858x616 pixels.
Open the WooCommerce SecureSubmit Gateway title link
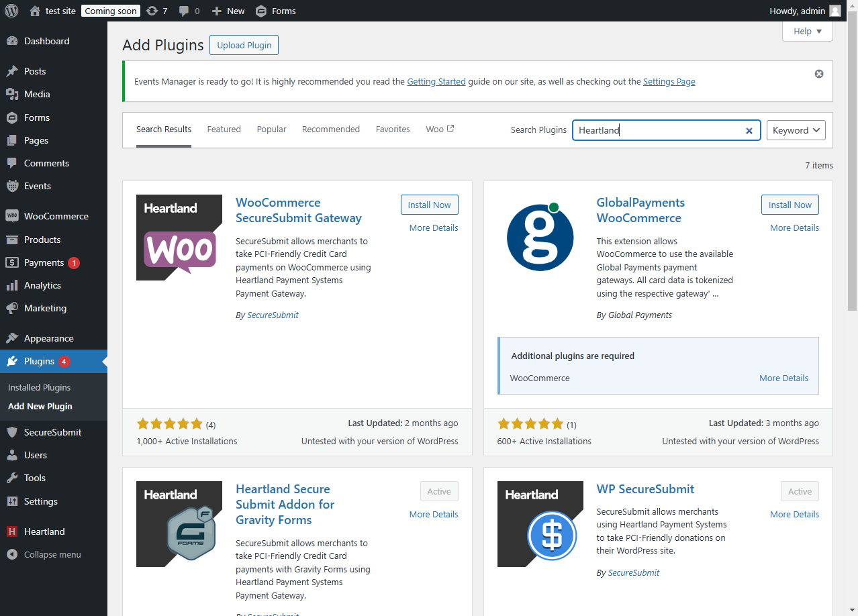[299, 210]
